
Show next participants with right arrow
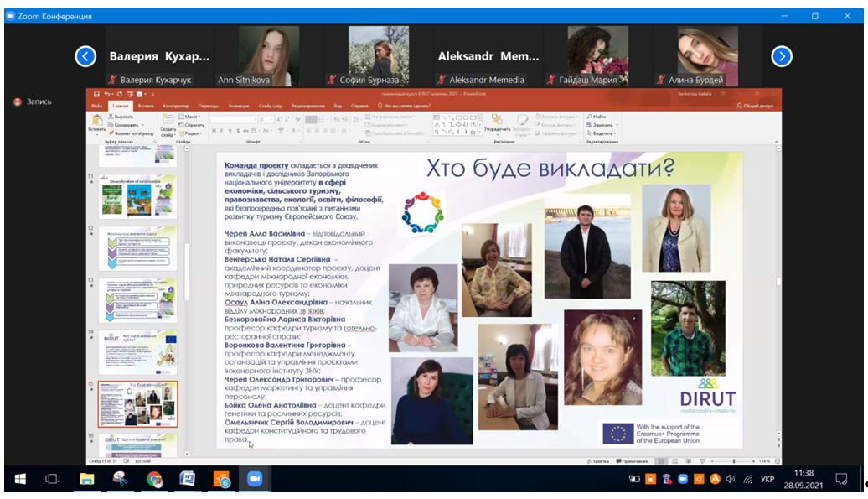pyautogui.click(x=781, y=56)
